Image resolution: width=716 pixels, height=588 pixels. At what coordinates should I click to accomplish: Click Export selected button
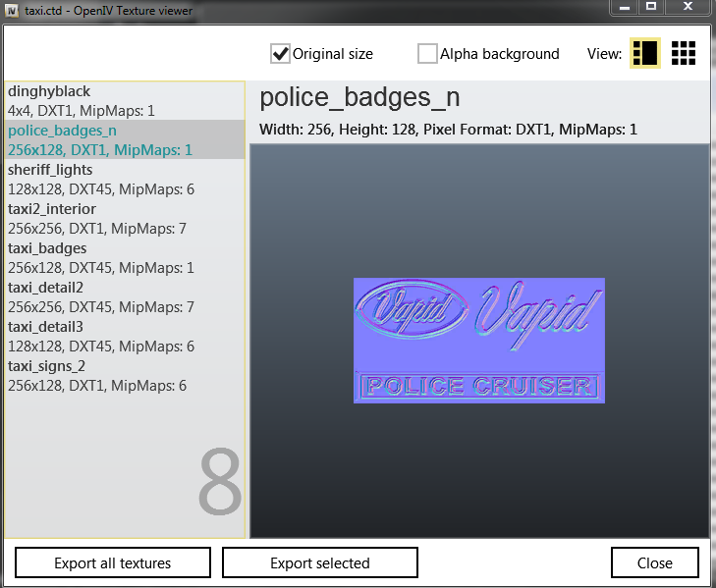[320, 562]
